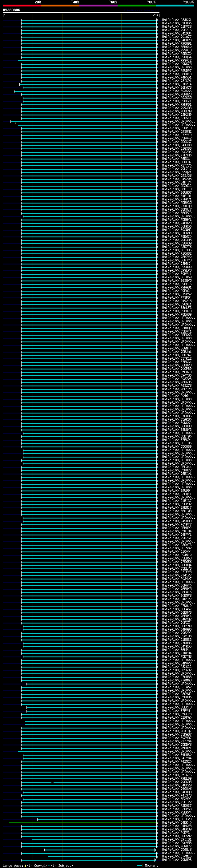The height and width of the screenshot is (868, 197).
Task: Select hit label UniRef100_A5BHY1
Action: 176,220
